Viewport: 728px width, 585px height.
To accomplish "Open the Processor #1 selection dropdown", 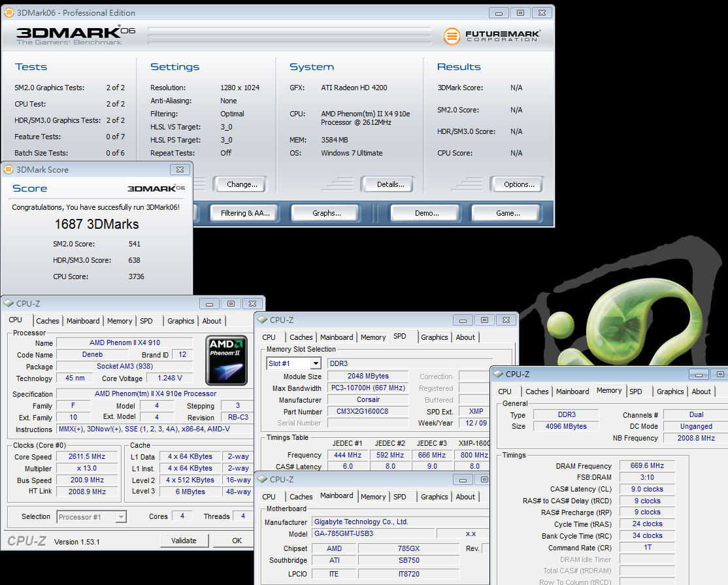I will click(121, 517).
